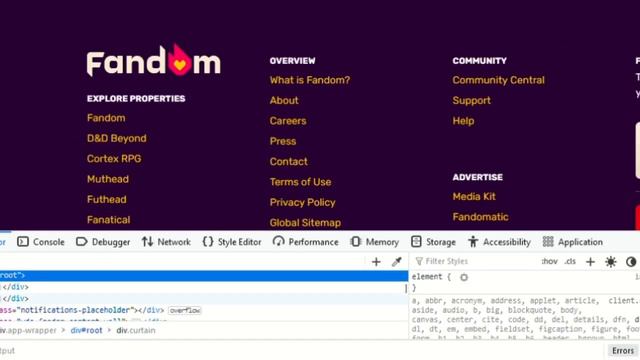This screenshot has height=360, width=640.
Task: Select the div.curtain breadcrumb
Action: (136, 330)
